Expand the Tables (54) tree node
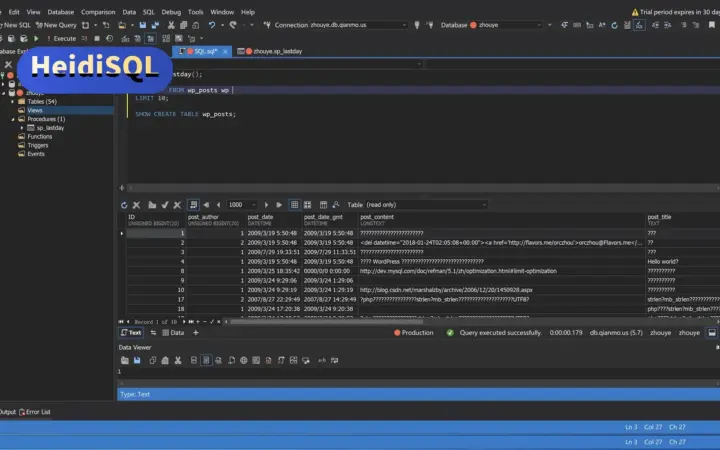 coord(13,101)
